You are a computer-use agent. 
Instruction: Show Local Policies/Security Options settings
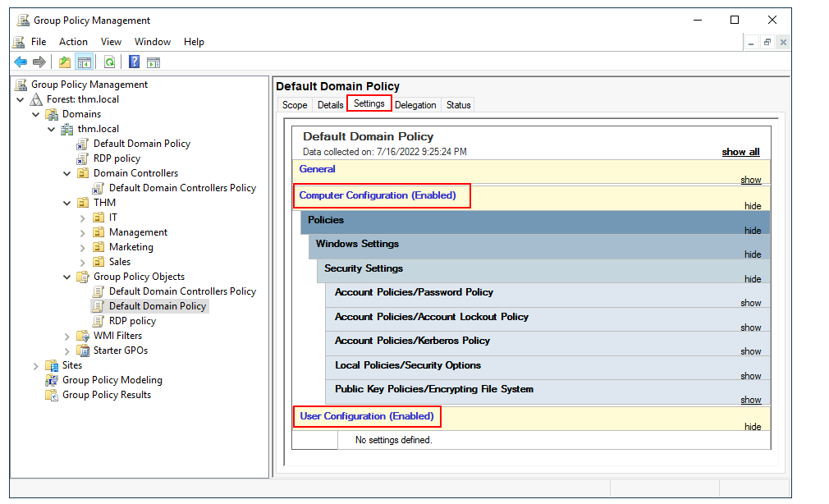[751, 376]
